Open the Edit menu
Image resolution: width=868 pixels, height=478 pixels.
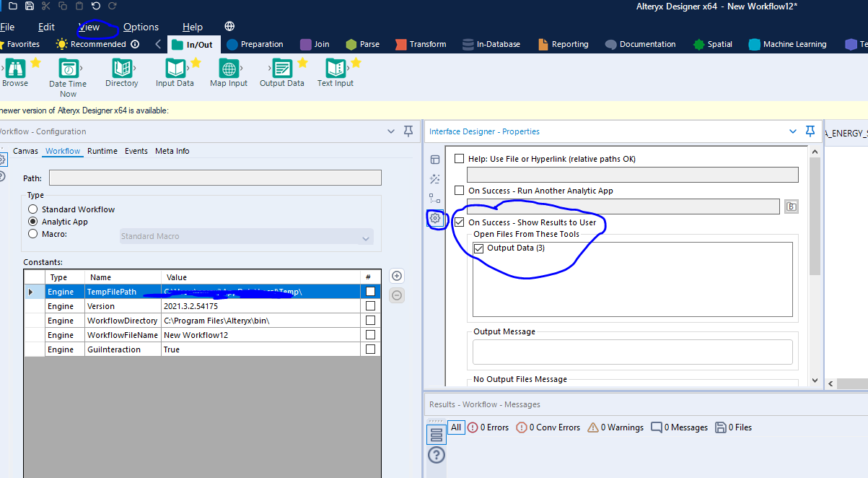[x=46, y=26]
